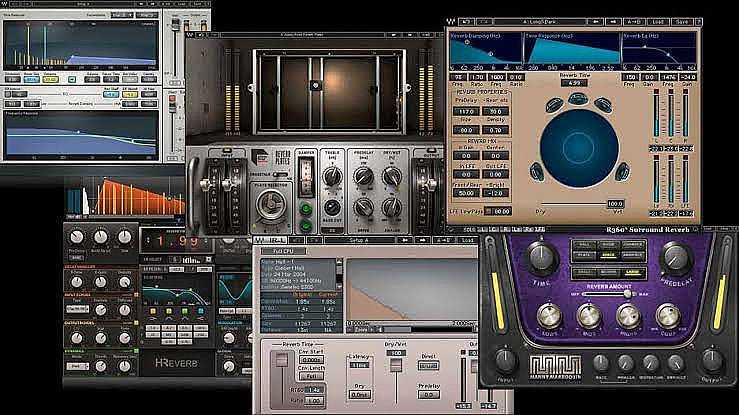Select Large size button on Manny Marroquin
The width and height of the screenshot is (739, 415).
tap(633, 272)
